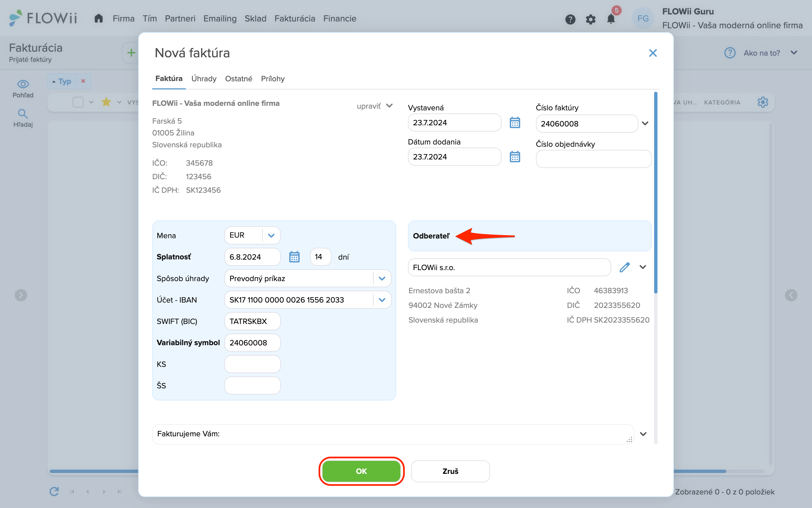This screenshot has height=508, width=812.
Task: Toggle the favorite star column filter
Action: pos(106,102)
